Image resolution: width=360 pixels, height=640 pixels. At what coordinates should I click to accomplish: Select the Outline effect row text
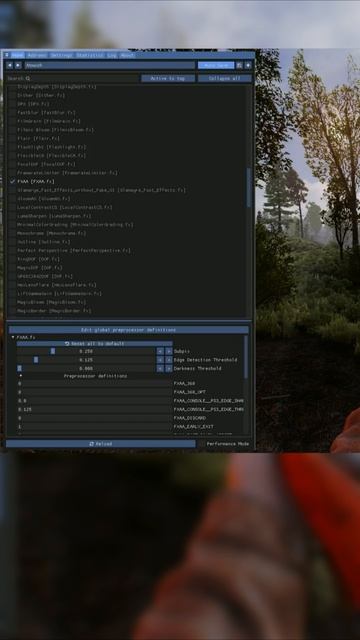click(44, 242)
